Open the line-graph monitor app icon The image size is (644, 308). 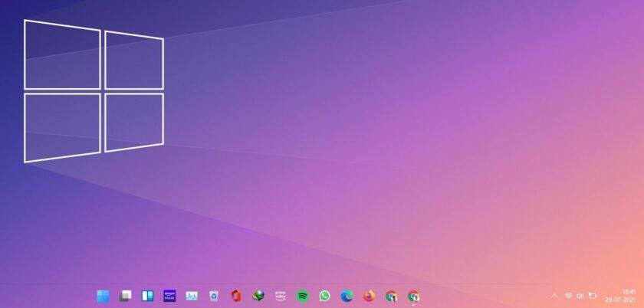tap(192, 296)
